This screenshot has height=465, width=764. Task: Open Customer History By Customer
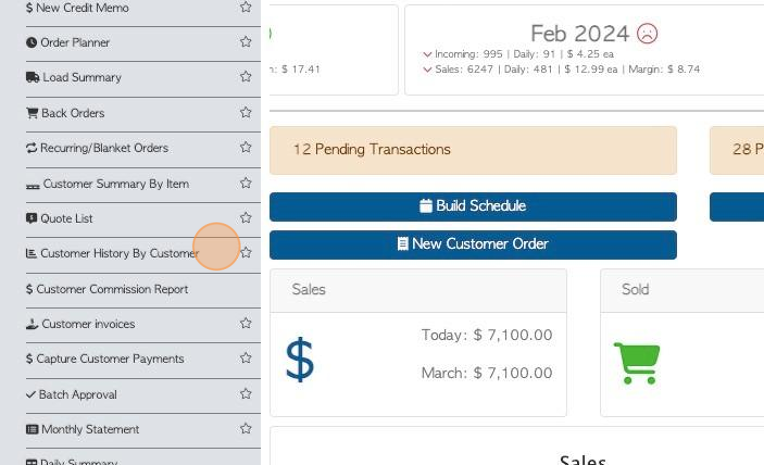point(119,254)
